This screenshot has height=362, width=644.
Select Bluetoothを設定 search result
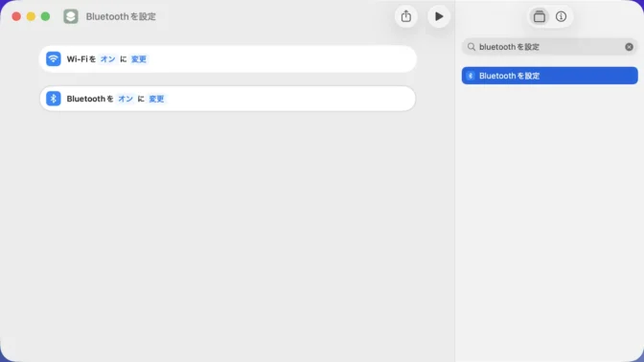(549, 76)
